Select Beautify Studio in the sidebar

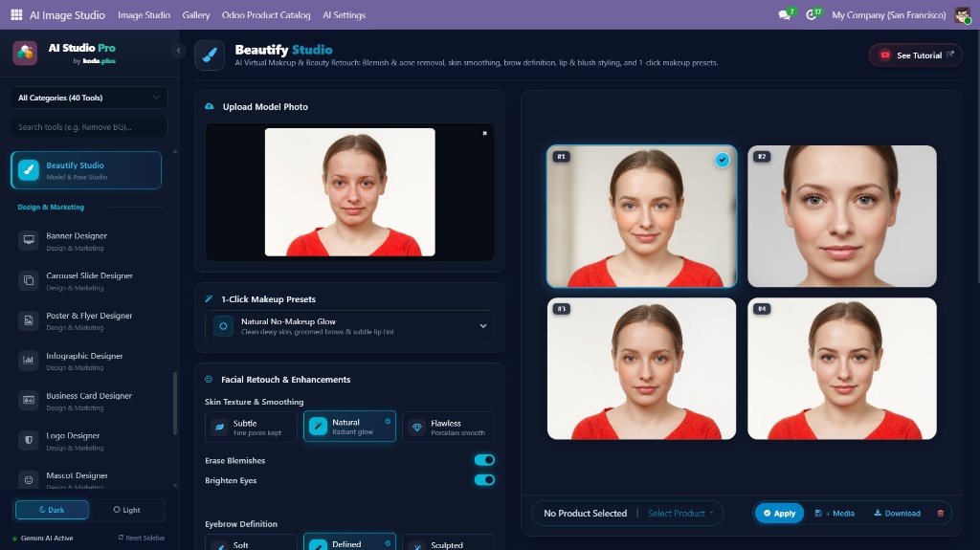pyautogui.click(x=86, y=170)
